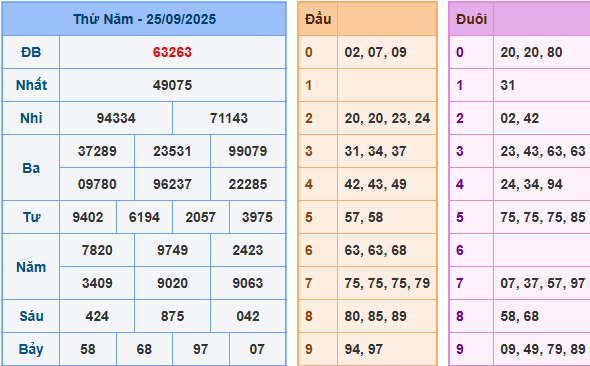Click the ĐB row label
This screenshot has width=590, height=366.
pos(31,52)
